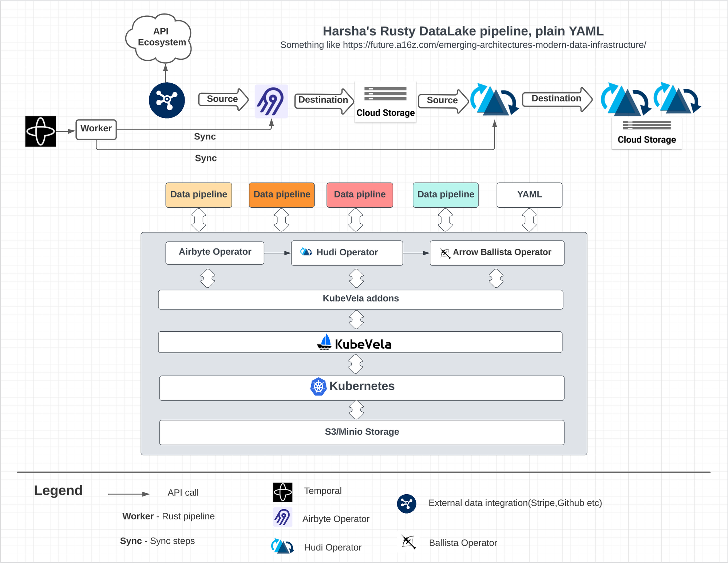Click the double arrow between KubeVela and Kubernetes

pyautogui.click(x=356, y=364)
